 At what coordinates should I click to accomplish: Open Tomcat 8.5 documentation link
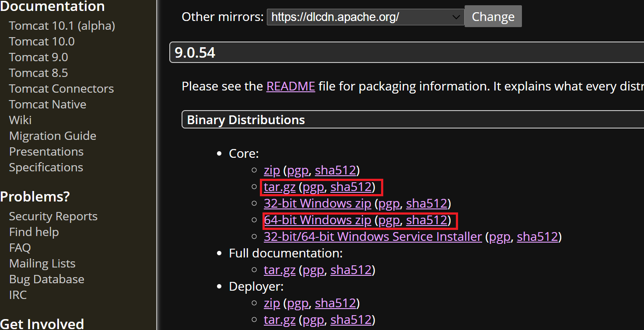click(x=38, y=73)
